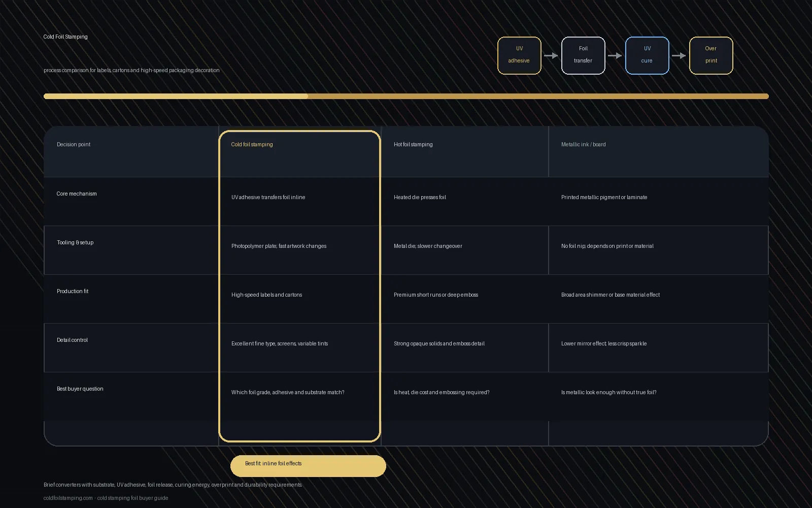Select 'High-speed labels and cartons' cell
Viewport: 812px width, 508px height.
(x=266, y=295)
